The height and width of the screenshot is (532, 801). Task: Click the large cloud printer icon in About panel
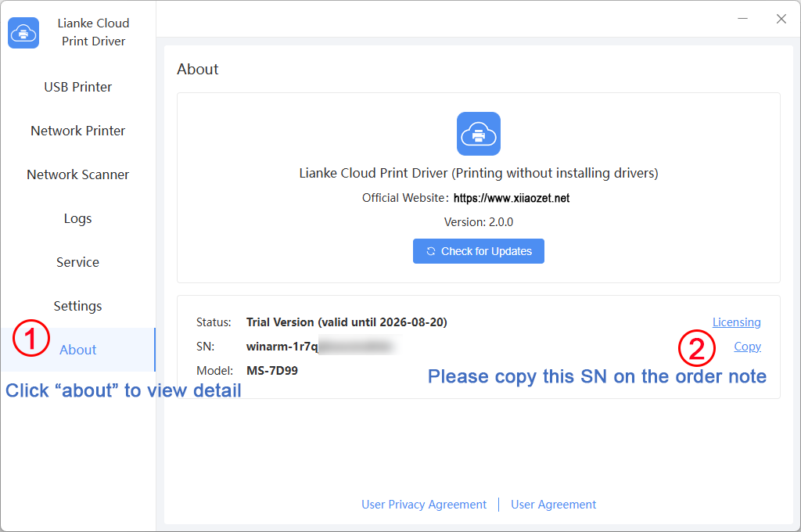click(478, 133)
